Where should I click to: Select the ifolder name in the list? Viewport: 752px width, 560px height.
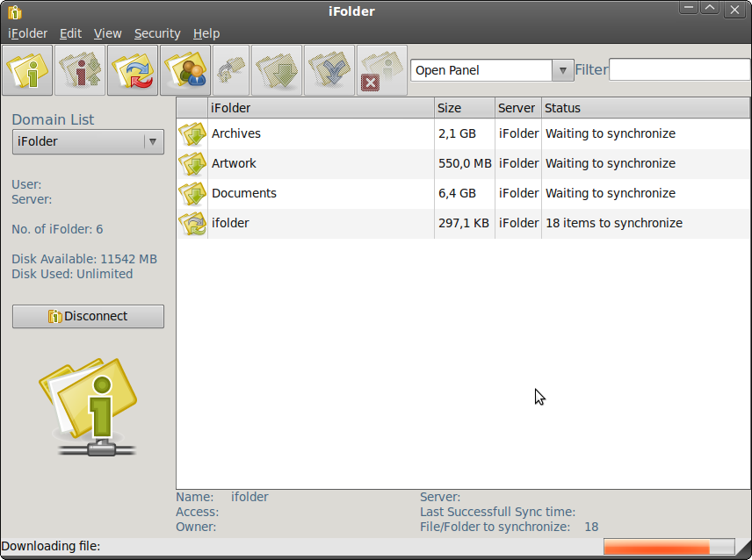[x=230, y=223]
